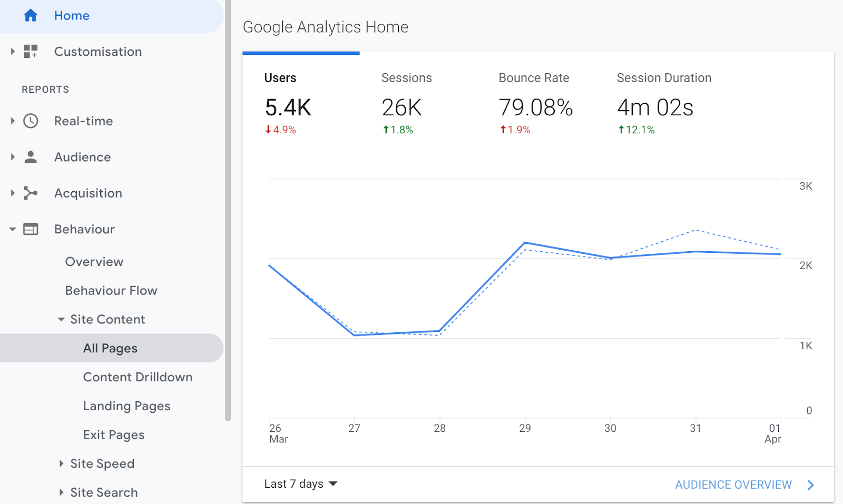Open Acquisition reports

click(88, 193)
